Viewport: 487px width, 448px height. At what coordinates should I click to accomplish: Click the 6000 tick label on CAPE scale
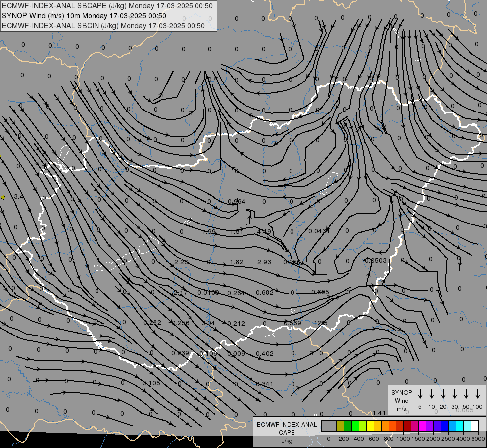click(478, 439)
